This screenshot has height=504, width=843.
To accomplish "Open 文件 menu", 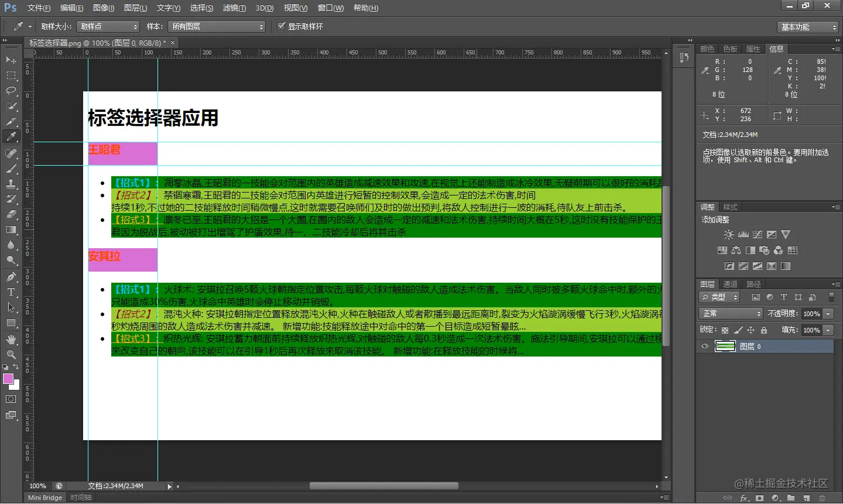I will [39, 8].
